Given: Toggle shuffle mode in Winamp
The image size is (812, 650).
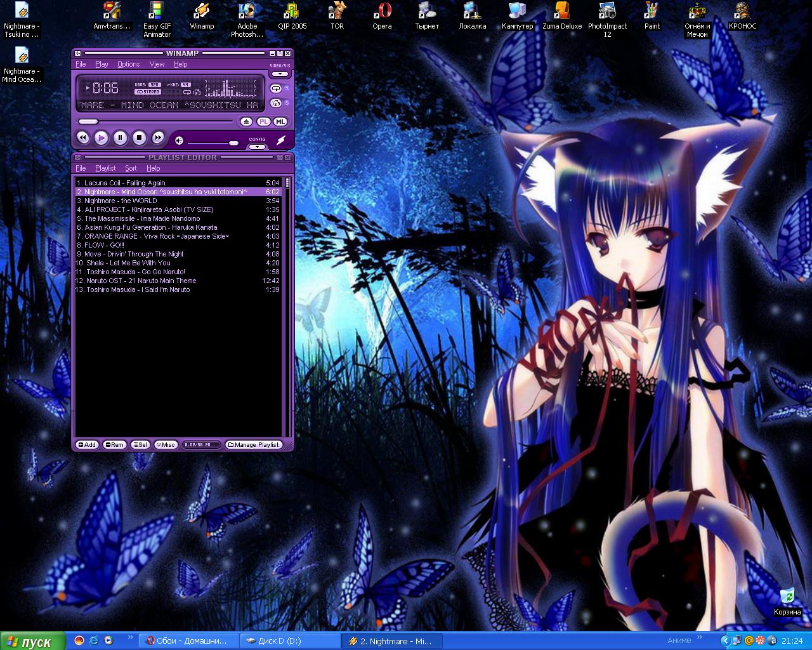Looking at the screenshot, I should click(275, 103).
